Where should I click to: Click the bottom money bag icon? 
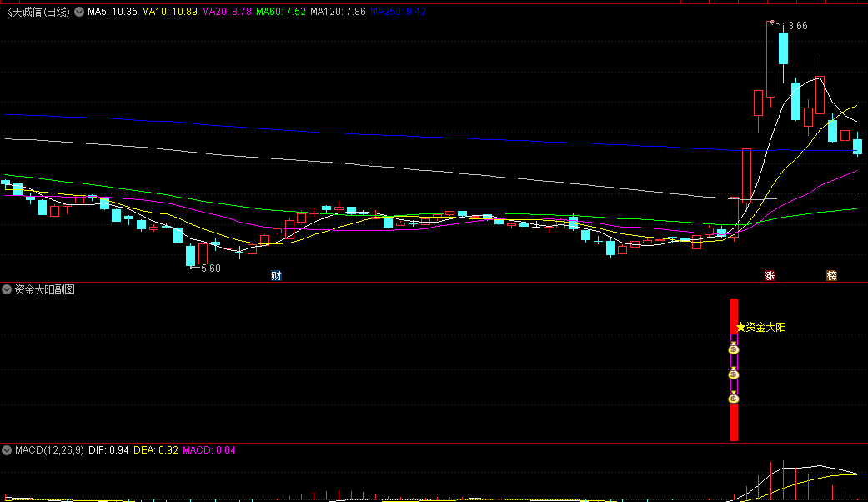click(734, 398)
